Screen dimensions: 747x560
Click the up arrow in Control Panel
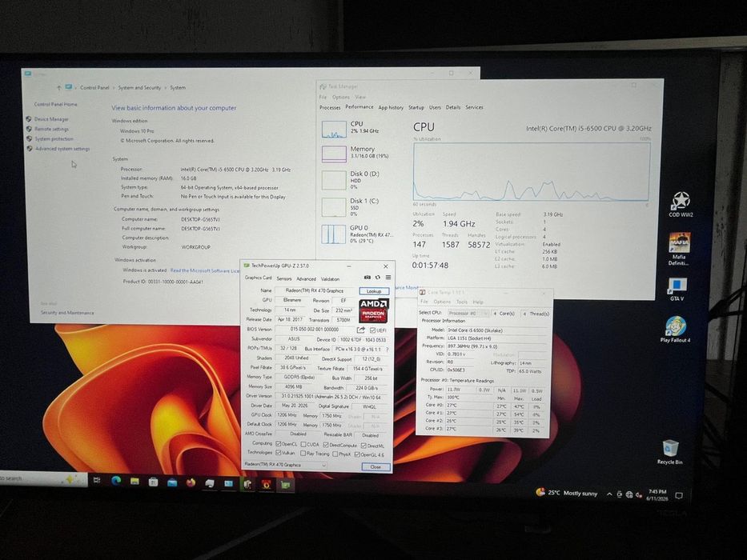(58, 88)
